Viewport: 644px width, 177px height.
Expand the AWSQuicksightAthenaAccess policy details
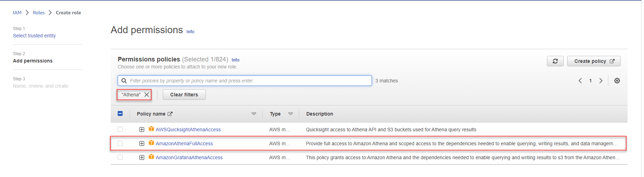click(142, 130)
